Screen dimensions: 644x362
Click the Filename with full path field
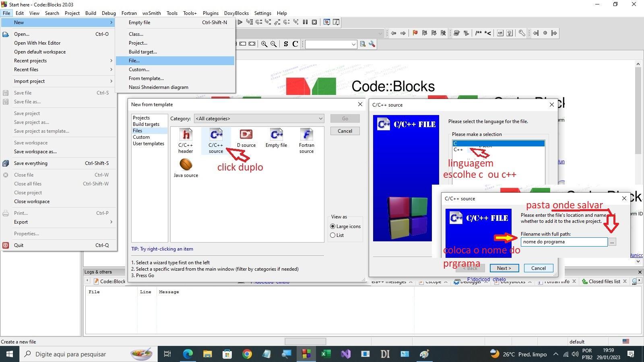point(564,242)
